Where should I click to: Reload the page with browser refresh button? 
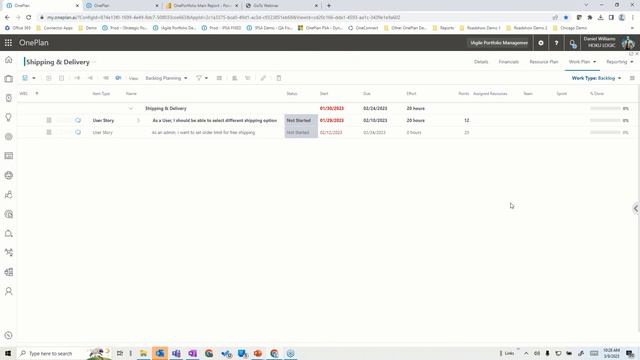point(29,18)
